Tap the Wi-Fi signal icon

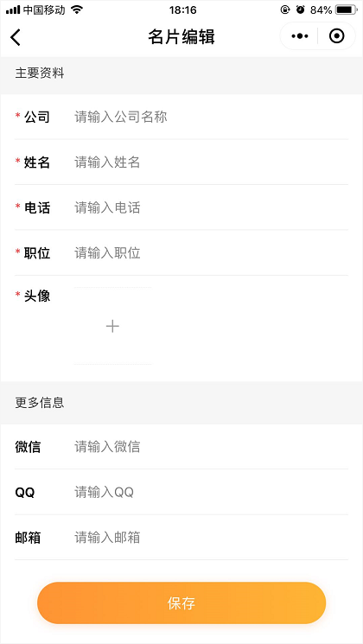point(77,10)
